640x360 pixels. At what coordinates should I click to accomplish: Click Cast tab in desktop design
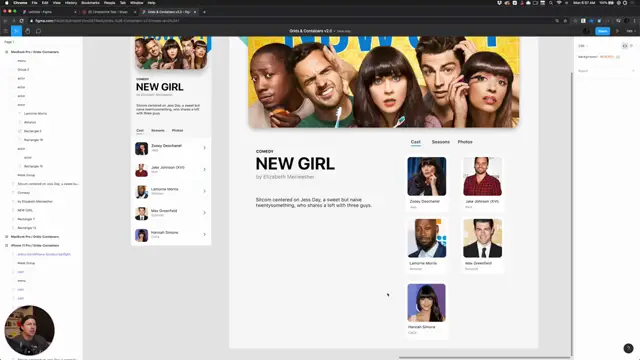tap(416, 142)
